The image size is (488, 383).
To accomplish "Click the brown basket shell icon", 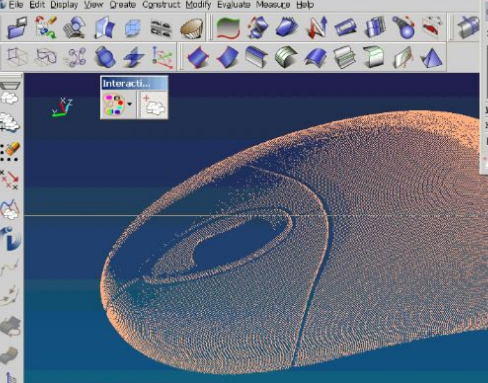I will 191,28.
